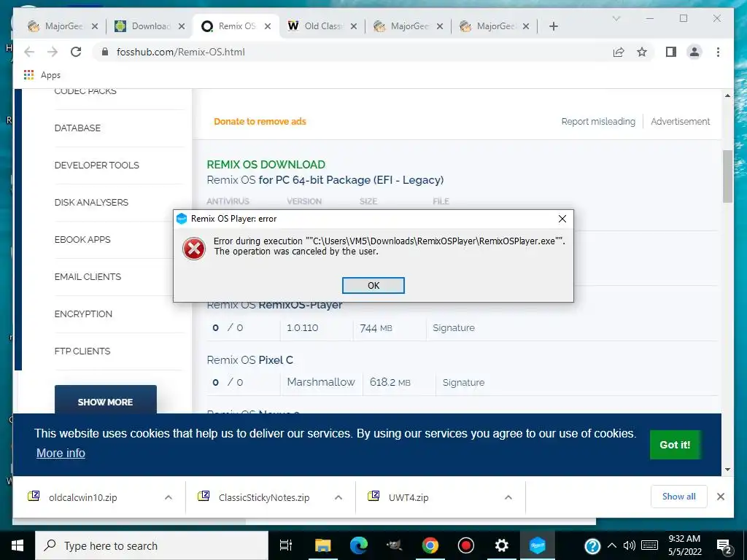Viewport: 747px width, 560px height.
Task: Open Chrome from the taskbar
Action: [430, 545]
